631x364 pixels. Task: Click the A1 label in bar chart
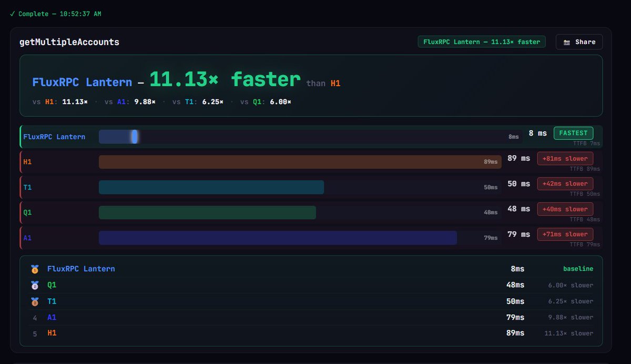coord(27,237)
